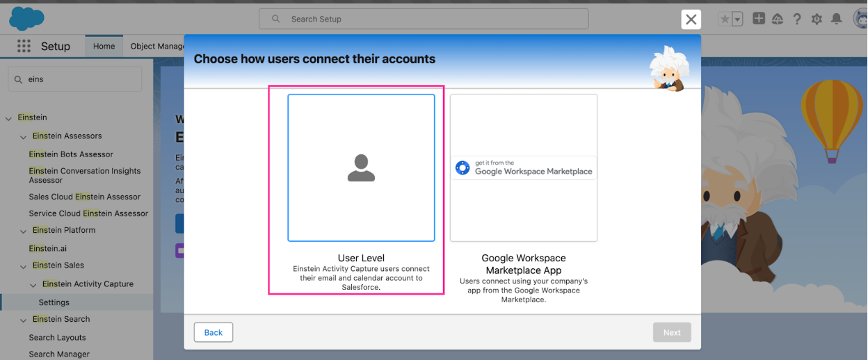Open the Help question mark icon

(x=798, y=19)
